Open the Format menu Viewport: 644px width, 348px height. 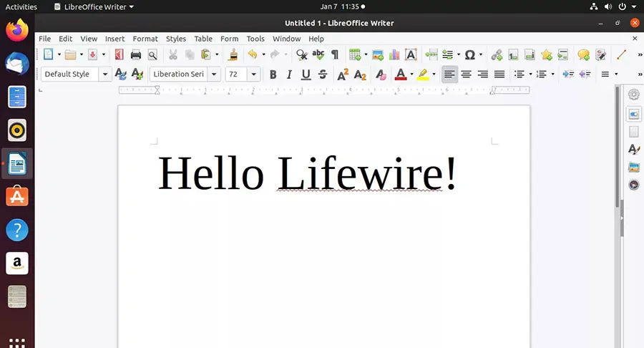tap(145, 39)
